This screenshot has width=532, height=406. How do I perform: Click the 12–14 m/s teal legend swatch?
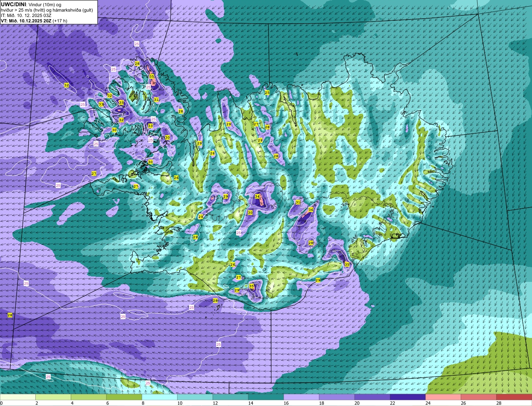(x=231, y=397)
